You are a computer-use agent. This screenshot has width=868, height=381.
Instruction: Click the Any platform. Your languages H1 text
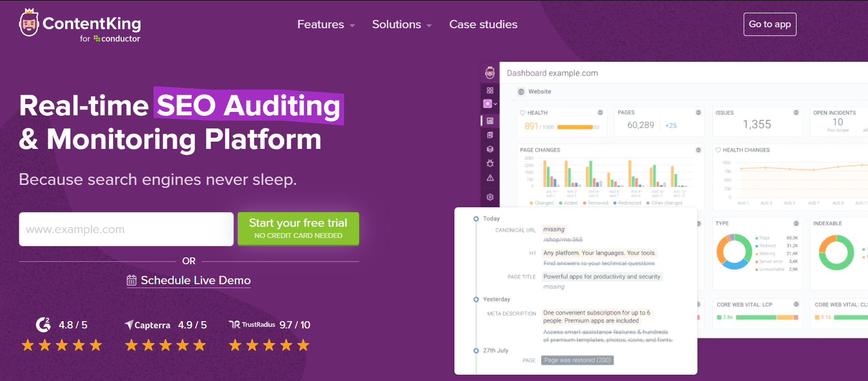pos(599,253)
